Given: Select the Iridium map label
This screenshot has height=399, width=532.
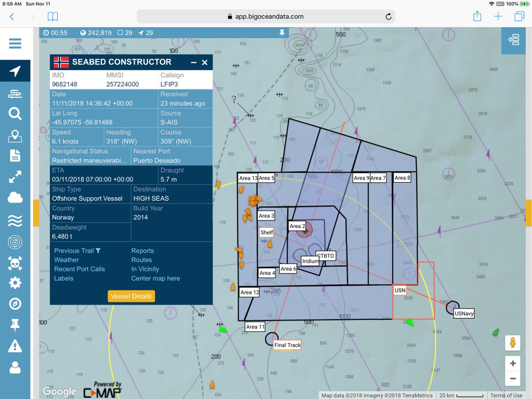Looking at the screenshot, I should (x=310, y=261).
